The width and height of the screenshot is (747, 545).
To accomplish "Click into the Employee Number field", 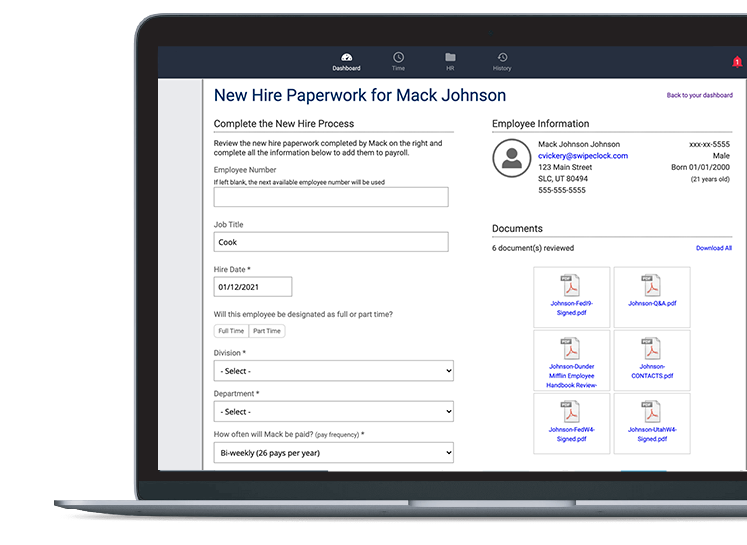I will [x=331, y=197].
